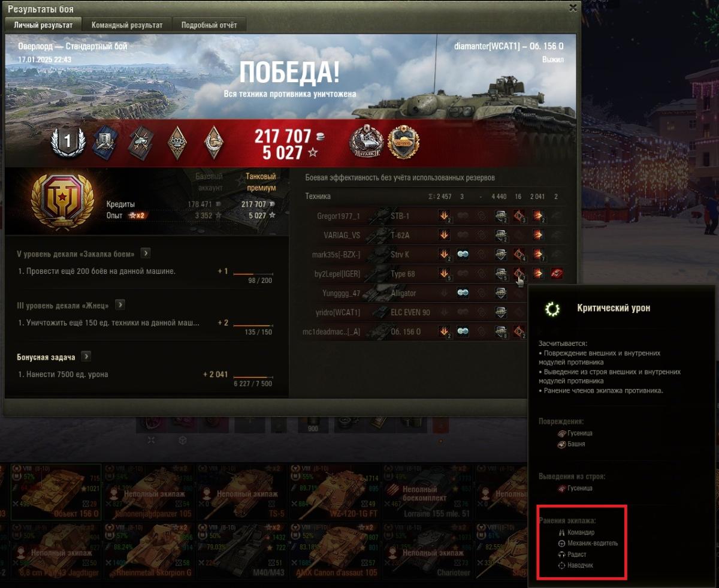Expand the Бонусная задача arrow
The height and width of the screenshot is (588, 719).
(86, 356)
